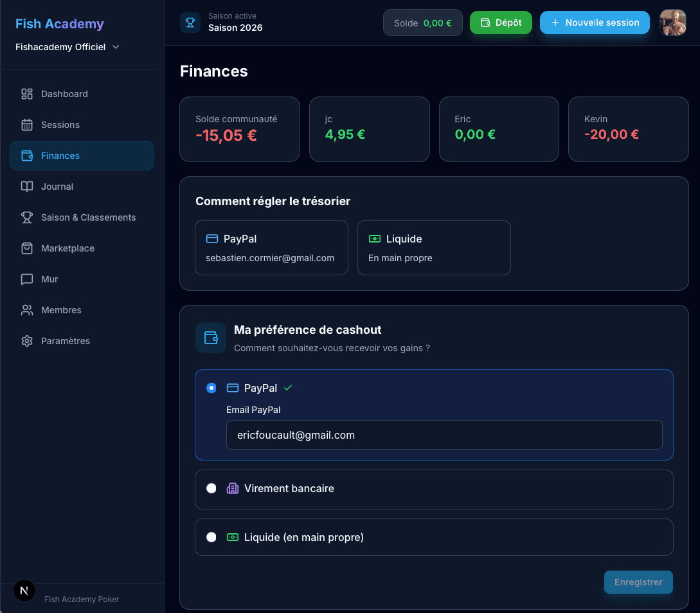Click the profile avatar in the top bar
The height and width of the screenshot is (613, 700).
(x=672, y=23)
